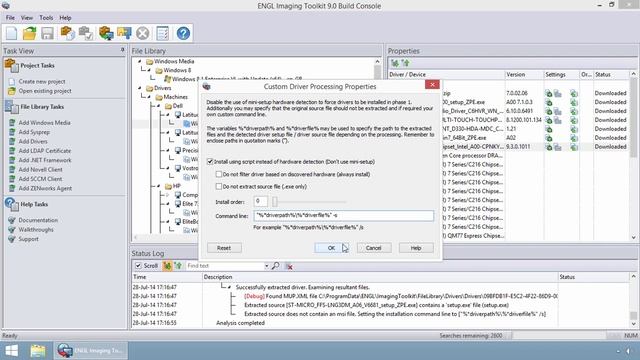Click the Task View pin icon
Image resolution: width=640 pixels, height=360 pixels.
click(122, 50)
